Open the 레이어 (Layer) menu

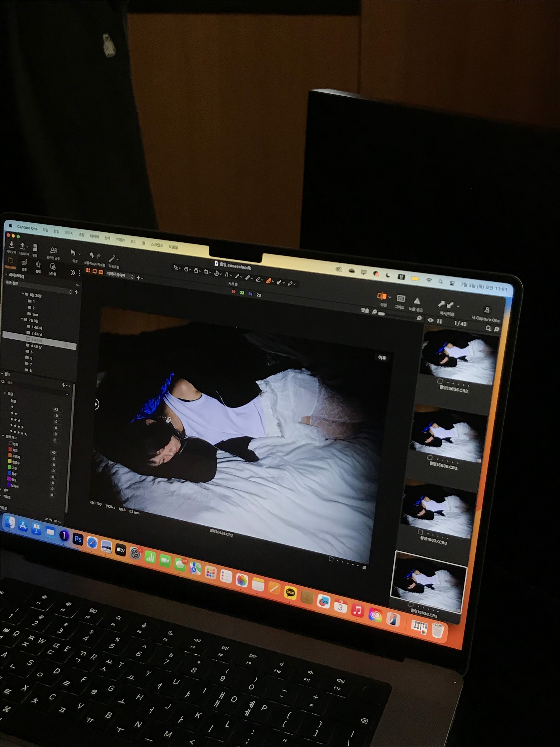click(x=94, y=236)
